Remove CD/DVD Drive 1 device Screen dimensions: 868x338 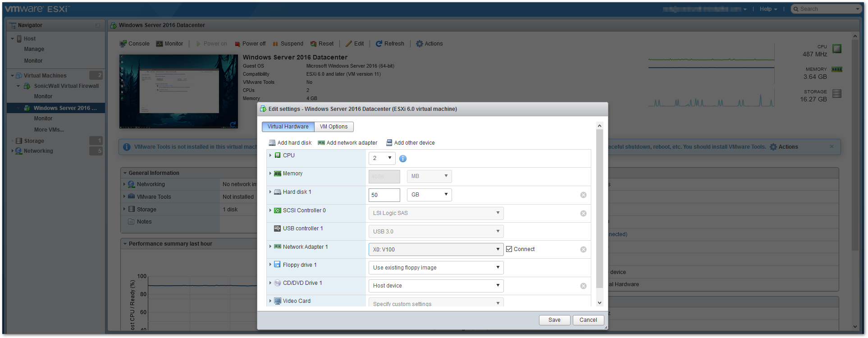[583, 286]
